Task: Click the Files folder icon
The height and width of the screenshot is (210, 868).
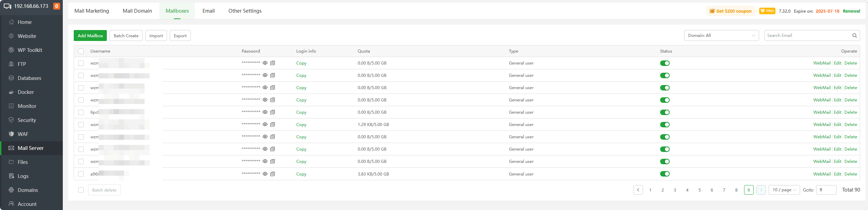Action: pyautogui.click(x=11, y=162)
